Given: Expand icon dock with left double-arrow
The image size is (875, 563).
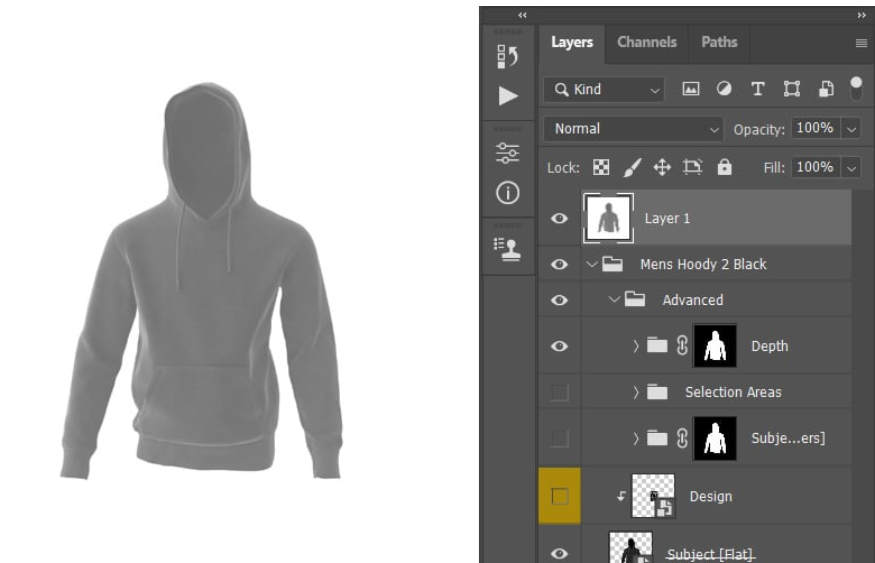Looking at the screenshot, I should [x=522, y=16].
